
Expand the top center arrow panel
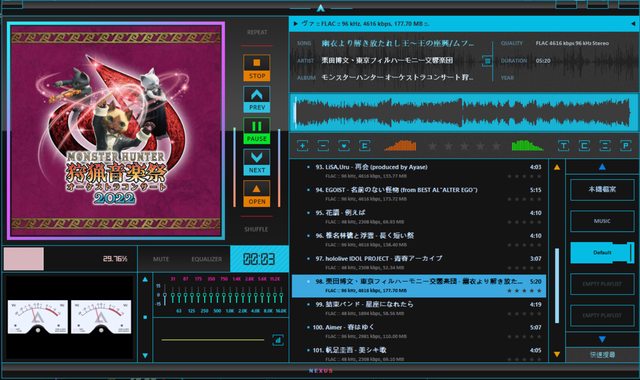[x=321, y=8]
